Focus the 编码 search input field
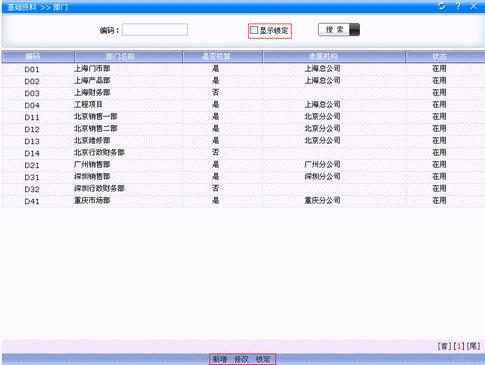485x365 pixels. 155,30
